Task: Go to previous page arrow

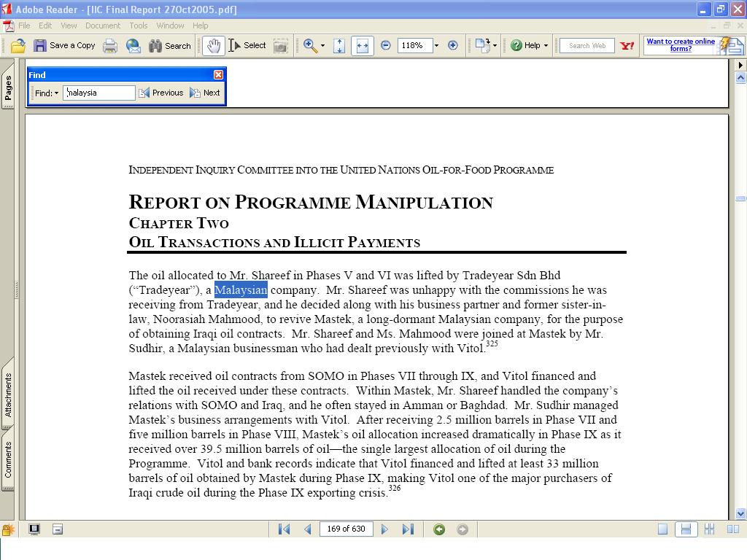Action: [x=308, y=529]
